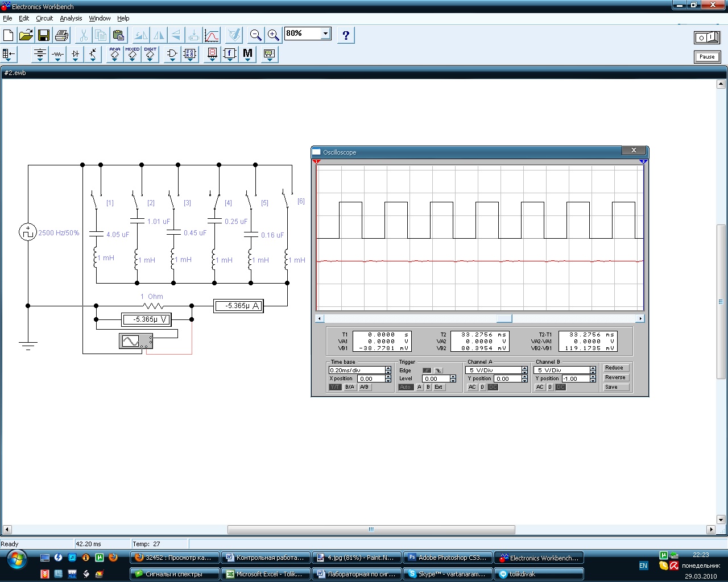728x582 pixels.
Task: Select falling edge trigger
Action: pos(439,371)
